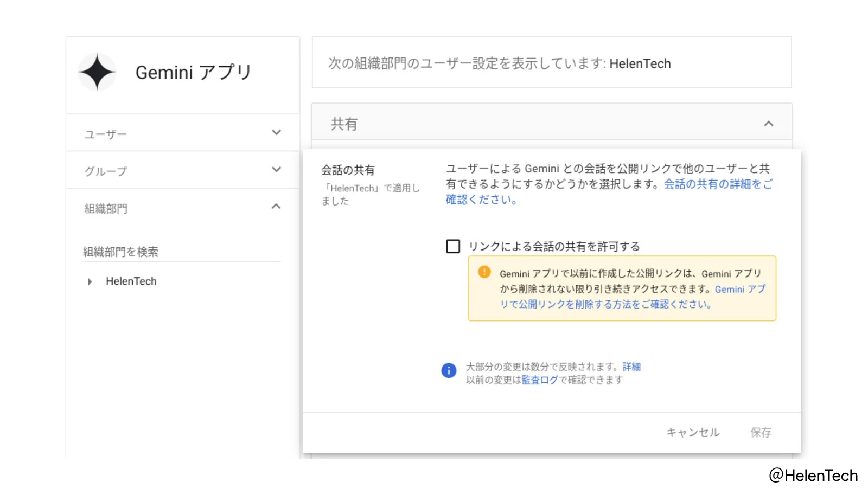Image resolution: width=868 pixels, height=488 pixels.
Task: Click the 共有 section header title
Action: (x=344, y=124)
